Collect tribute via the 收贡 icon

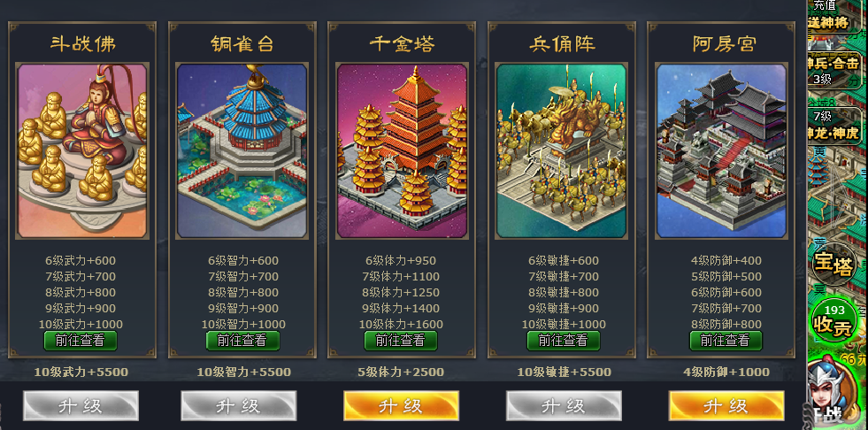833,321
